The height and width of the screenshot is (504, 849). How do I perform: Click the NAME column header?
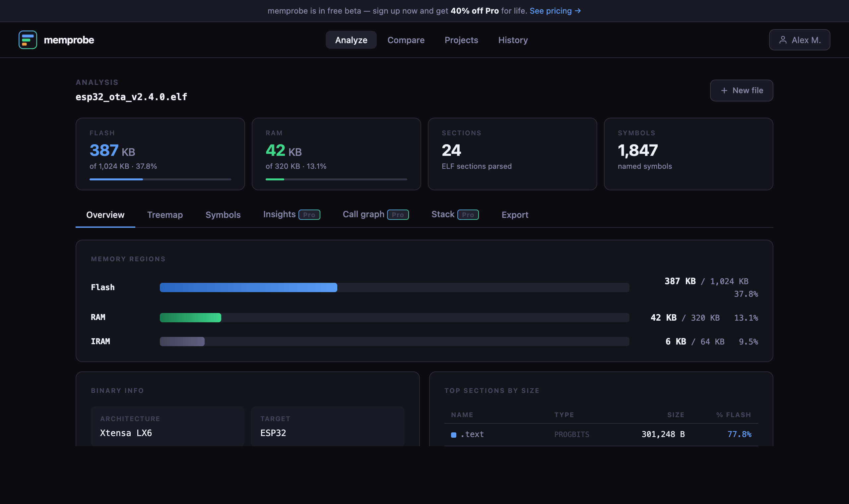(x=462, y=415)
